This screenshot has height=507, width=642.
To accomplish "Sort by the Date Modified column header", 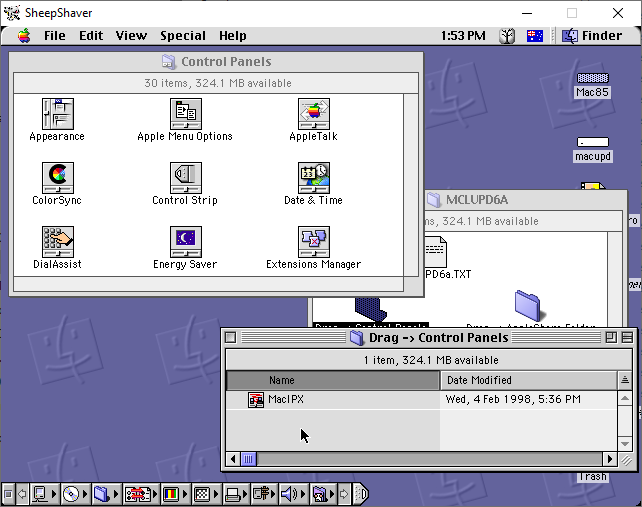I will 529,380.
